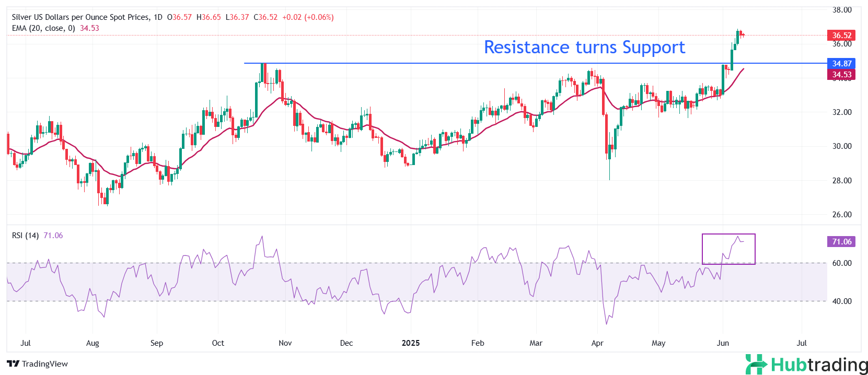Click the crimson 34.53 EMA price tag
Screen dimensions: 868x375
point(841,75)
